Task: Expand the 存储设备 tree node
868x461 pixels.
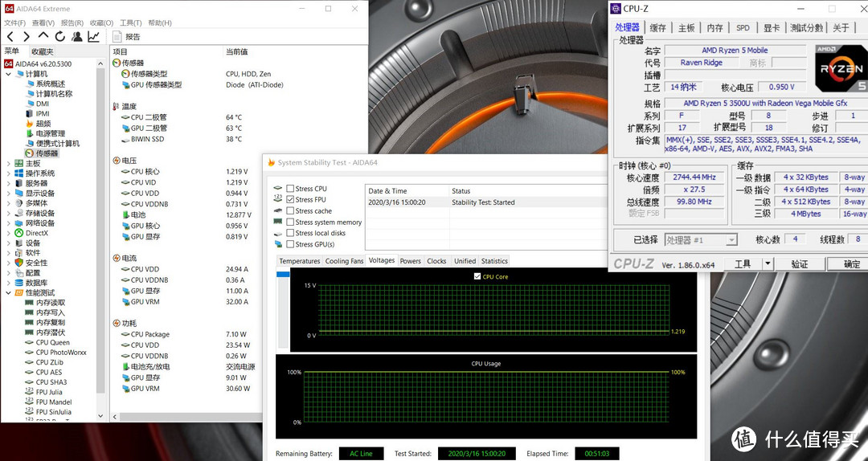Action: (x=8, y=213)
